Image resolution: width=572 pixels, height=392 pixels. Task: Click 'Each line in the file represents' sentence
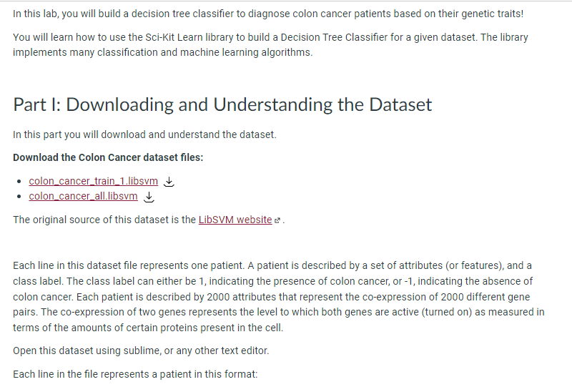135,374
